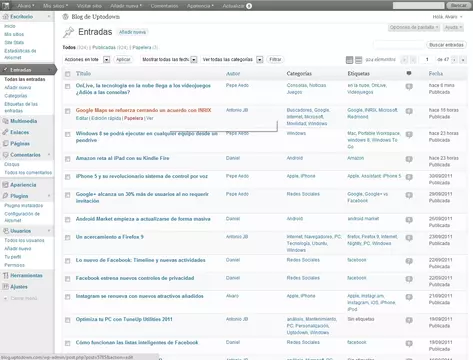
Task: Open Categorías link in Entradas submenu
Action: tap(16, 96)
